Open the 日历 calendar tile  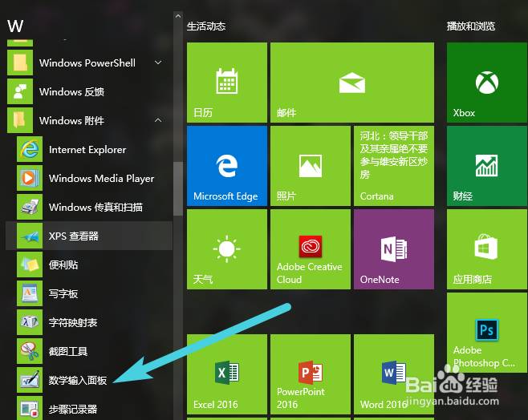[x=227, y=83]
